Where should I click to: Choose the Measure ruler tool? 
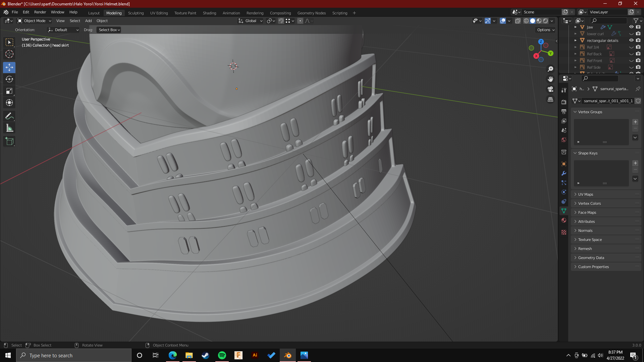pos(9,128)
